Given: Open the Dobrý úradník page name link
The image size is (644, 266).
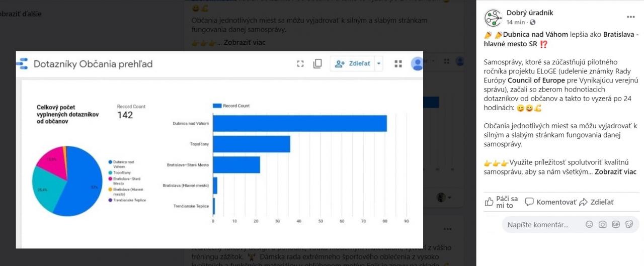Looking at the screenshot, I should (x=529, y=13).
